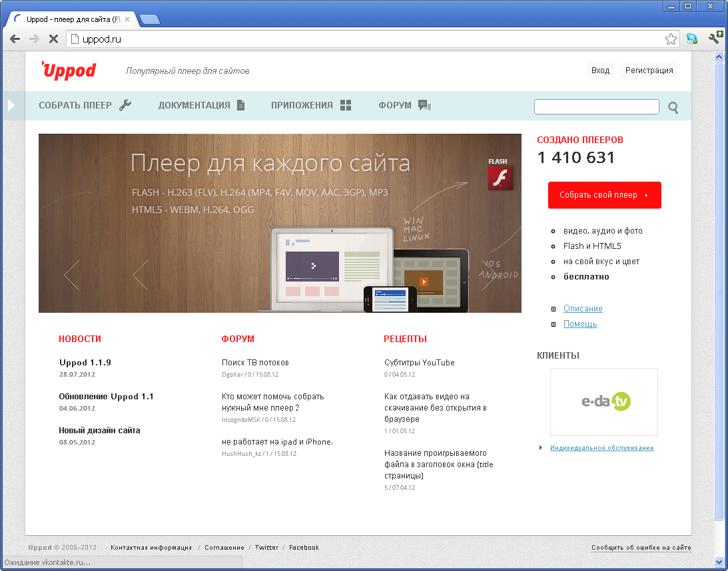Click the на свой вкус и цвет bullet
The width and height of the screenshot is (728, 571).
click(601, 262)
